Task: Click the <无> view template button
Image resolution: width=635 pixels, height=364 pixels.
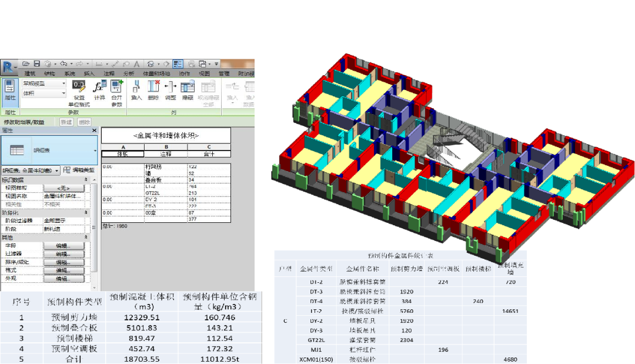Action: 64,188
